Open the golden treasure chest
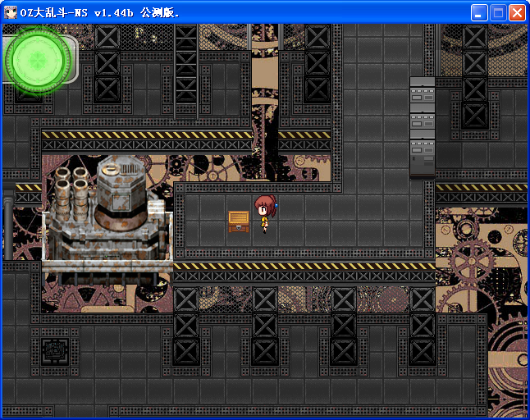 239,221
